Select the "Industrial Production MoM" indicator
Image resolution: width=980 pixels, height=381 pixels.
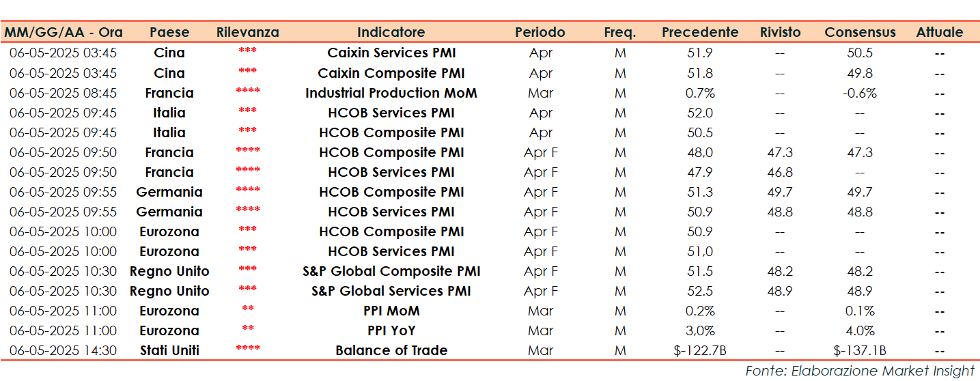coord(391,93)
